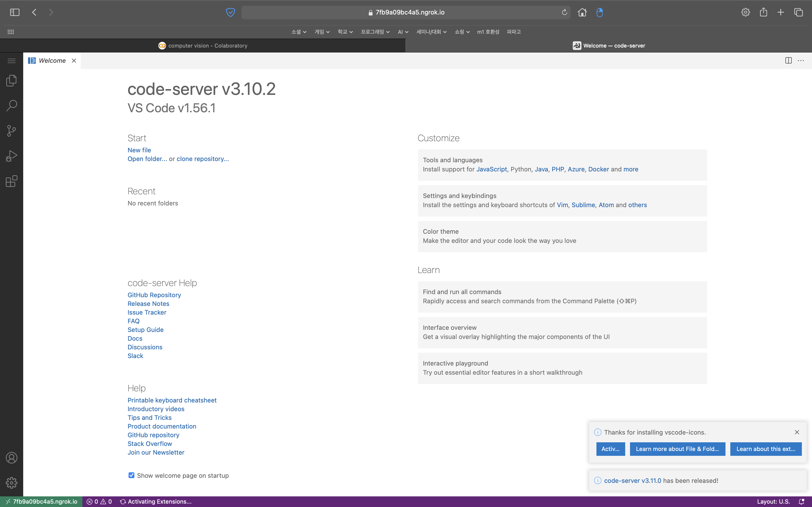Open the editor More Actions ellipsis menu

tap(801, 60)
